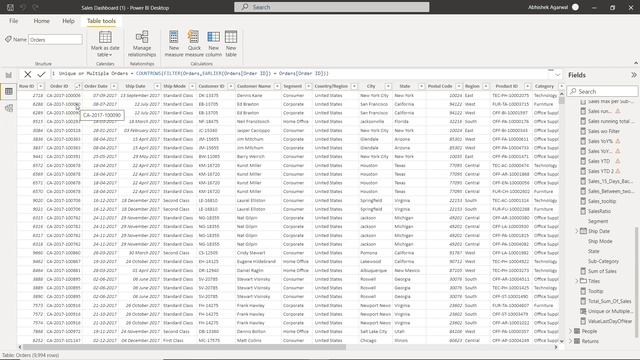Expand the People table
640x360 pixels.
pos(571,331)
